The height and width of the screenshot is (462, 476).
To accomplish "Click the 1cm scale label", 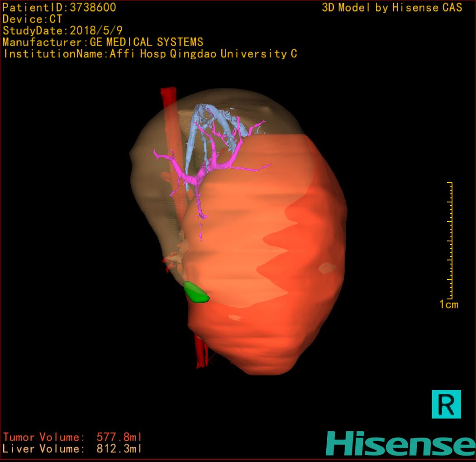I will tap(448, 304).
